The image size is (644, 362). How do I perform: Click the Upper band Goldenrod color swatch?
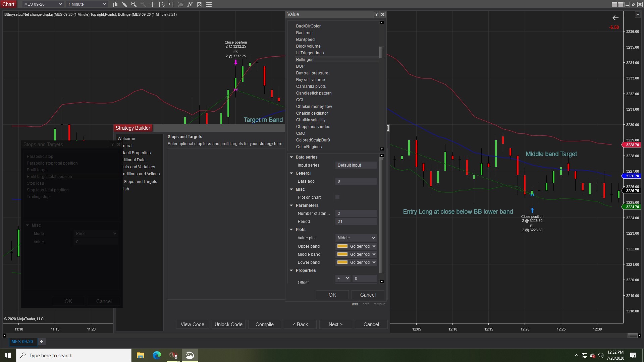click(342, 246)
